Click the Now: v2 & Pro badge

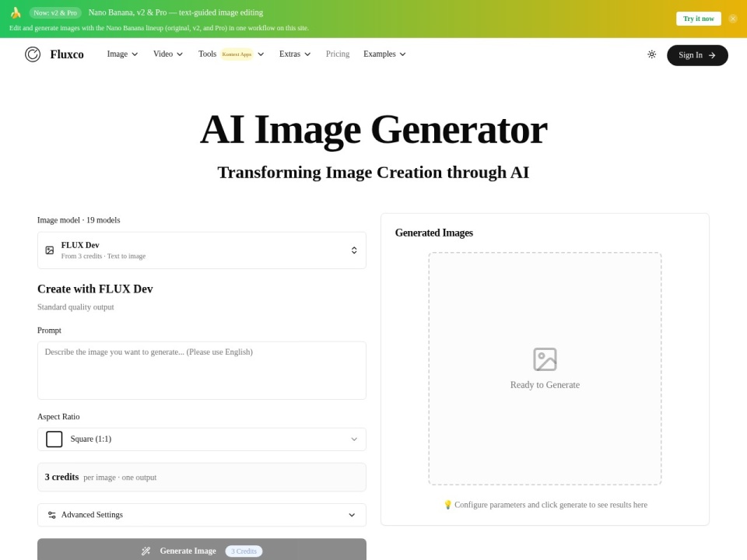click(x=55, y=13)
